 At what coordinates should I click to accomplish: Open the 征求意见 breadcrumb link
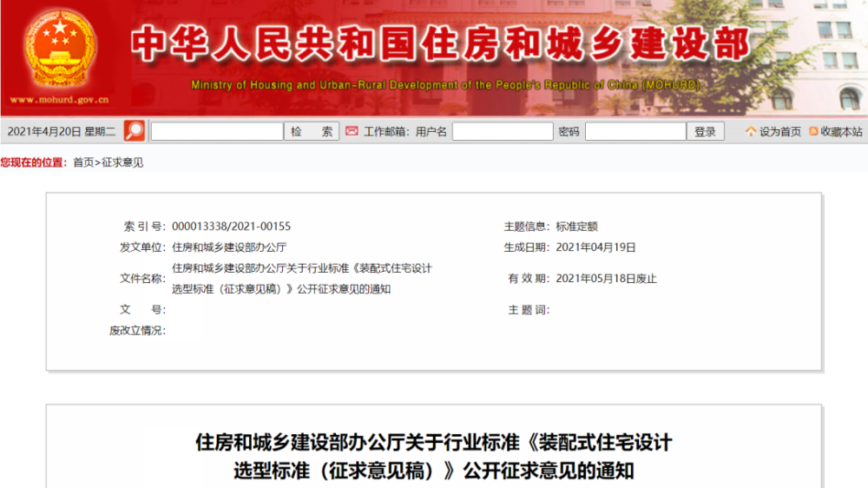122,162
